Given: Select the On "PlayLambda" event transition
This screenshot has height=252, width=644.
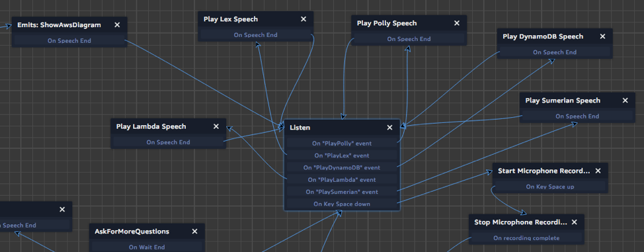Looking at the screenshot, I should (x=342, y=180).
